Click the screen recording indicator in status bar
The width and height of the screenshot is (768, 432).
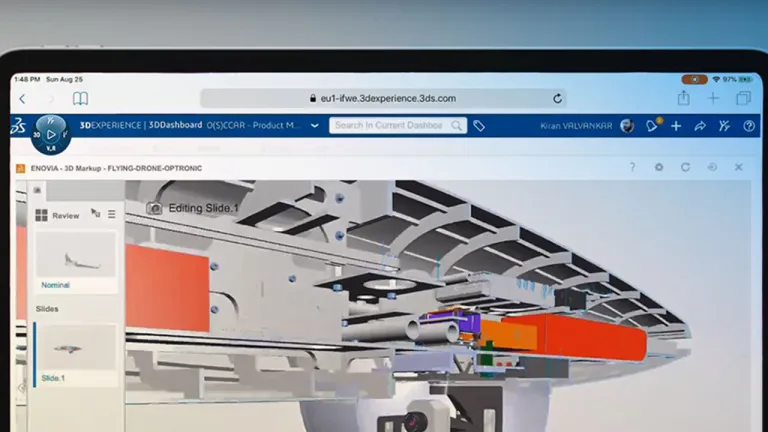[x=695, y=79]
